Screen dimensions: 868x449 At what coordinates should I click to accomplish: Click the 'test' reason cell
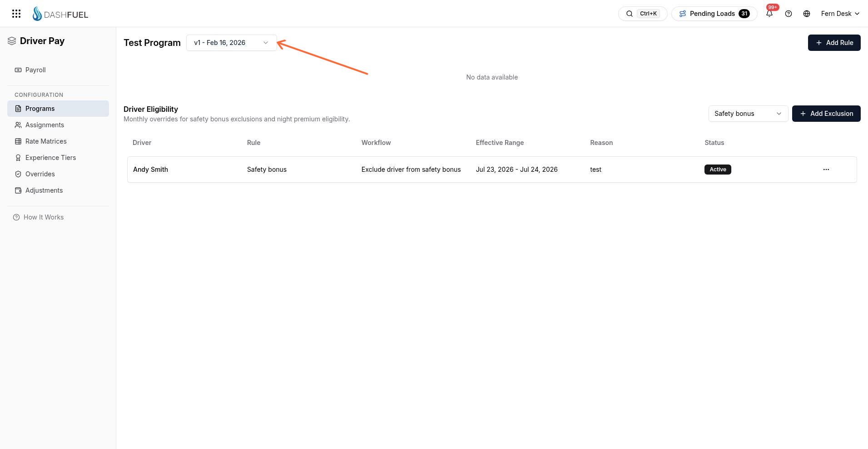coord(595,170)
